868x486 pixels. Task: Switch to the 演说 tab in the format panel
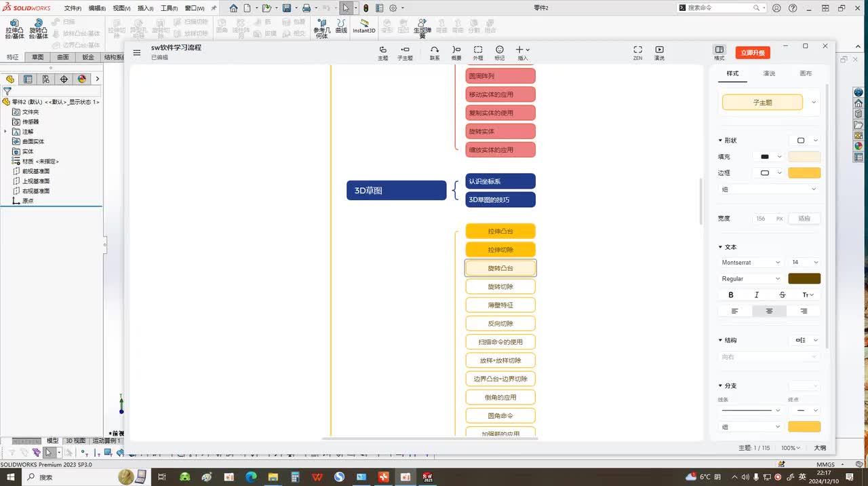(x=769, y=73)
